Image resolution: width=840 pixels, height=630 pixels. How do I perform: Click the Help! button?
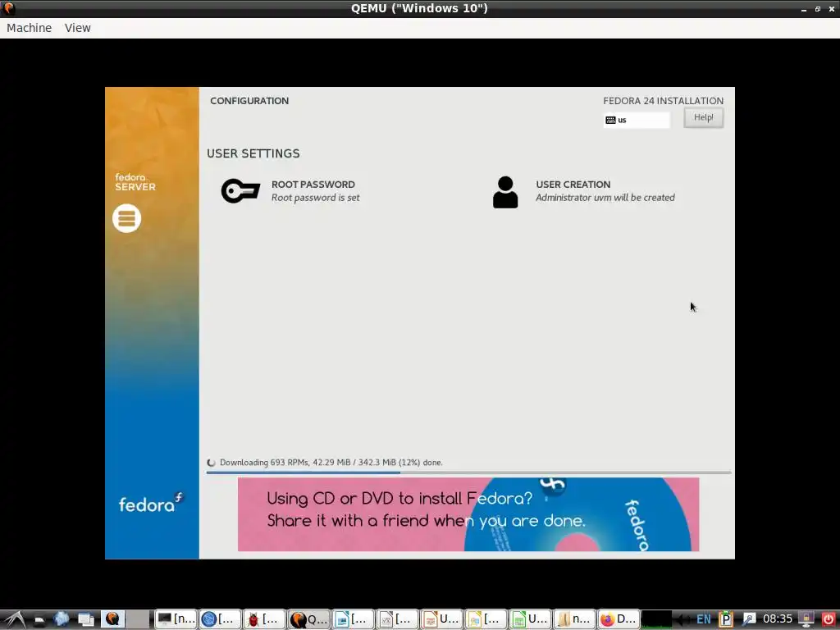point(703,117)
